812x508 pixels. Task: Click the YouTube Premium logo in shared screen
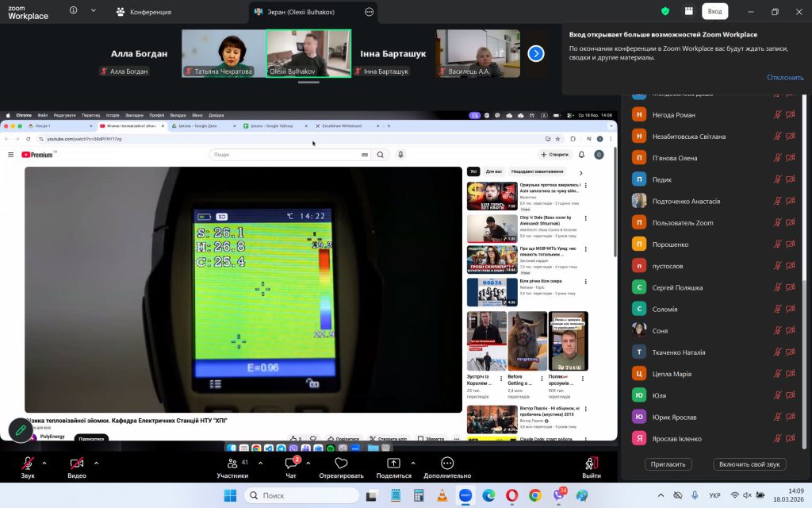(x=37, y=155)
